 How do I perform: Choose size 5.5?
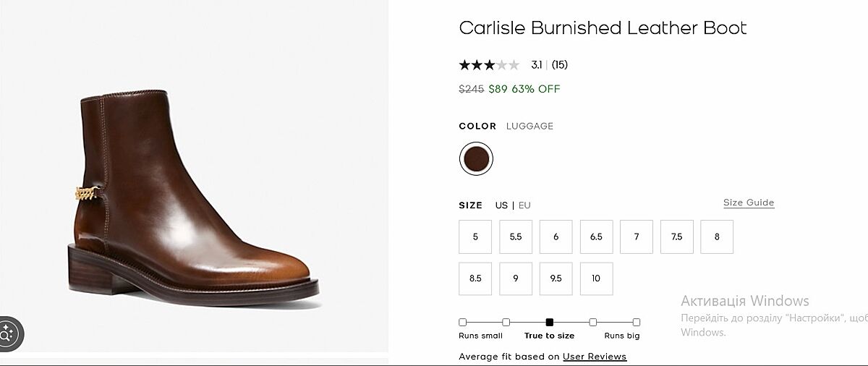(516, 237)
